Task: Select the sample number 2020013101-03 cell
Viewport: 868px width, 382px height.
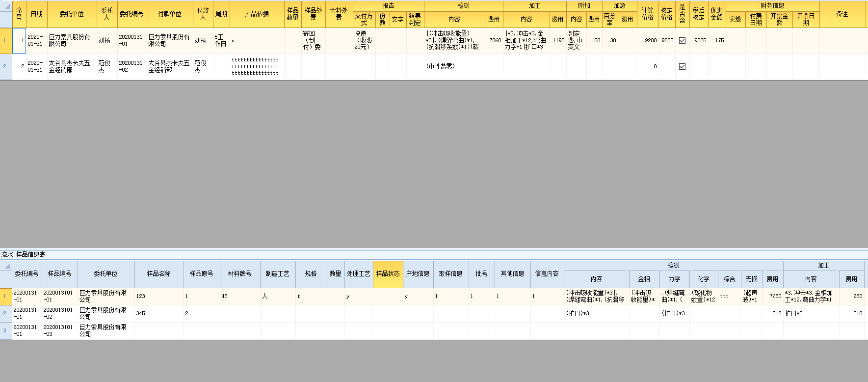Action: pos(59,330)
